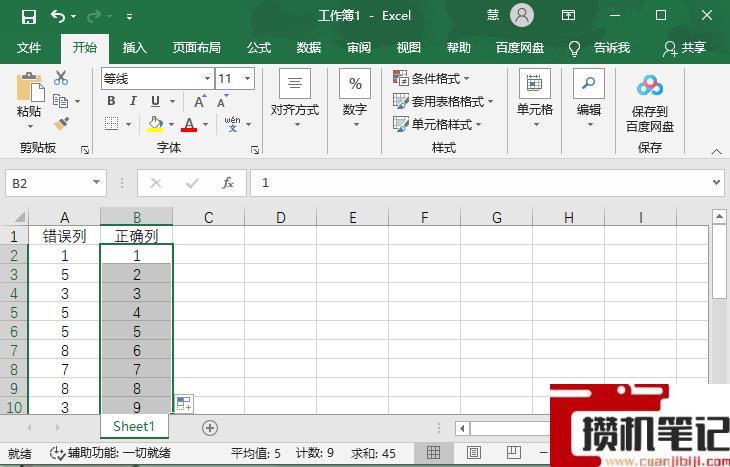Open 套用表格格式 table styles

coord(443,101)
